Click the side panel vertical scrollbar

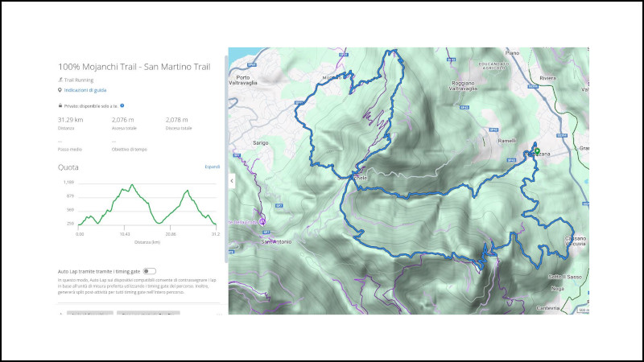(225, 161)
